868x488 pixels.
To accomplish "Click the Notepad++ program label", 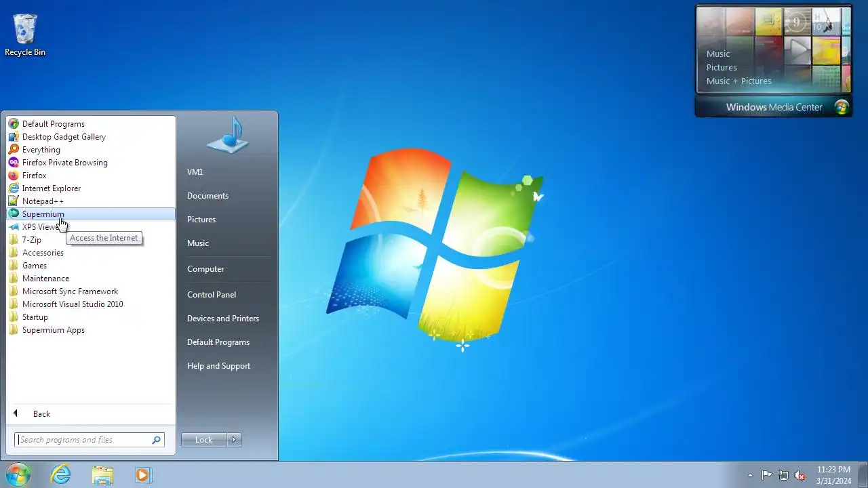I will coord(43,201).
